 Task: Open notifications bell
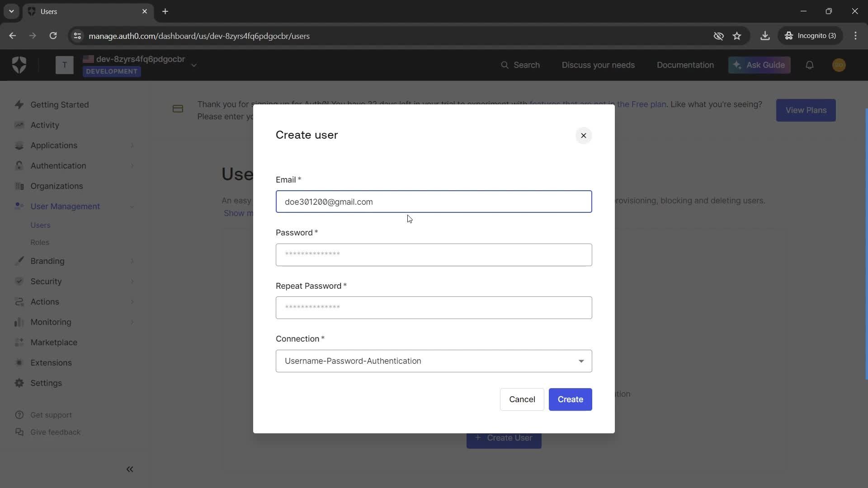pos(809,65)
